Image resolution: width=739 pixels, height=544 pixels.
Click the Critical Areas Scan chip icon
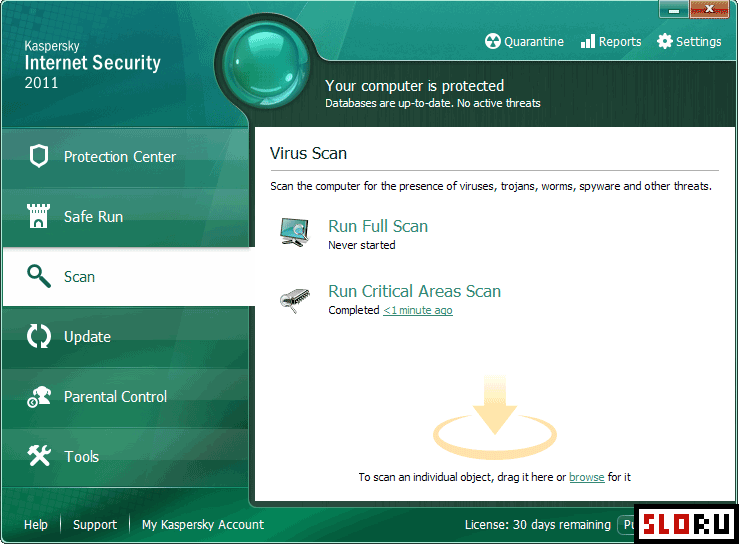295,300
